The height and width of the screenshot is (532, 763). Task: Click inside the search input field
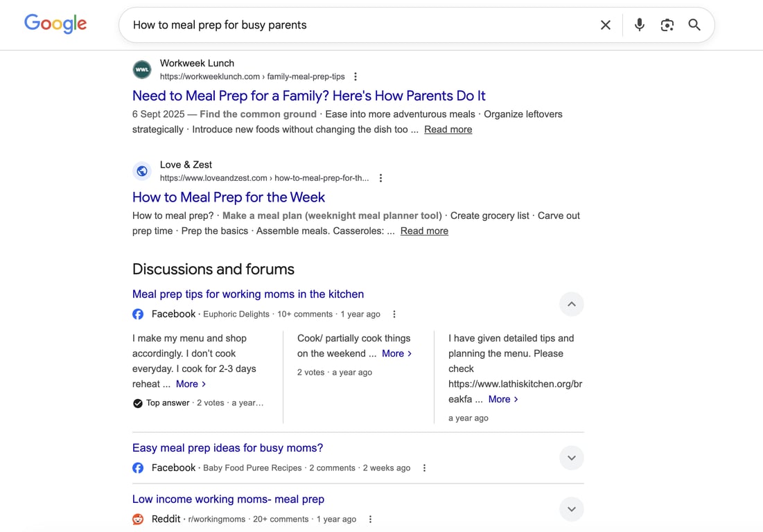[347, 24]
